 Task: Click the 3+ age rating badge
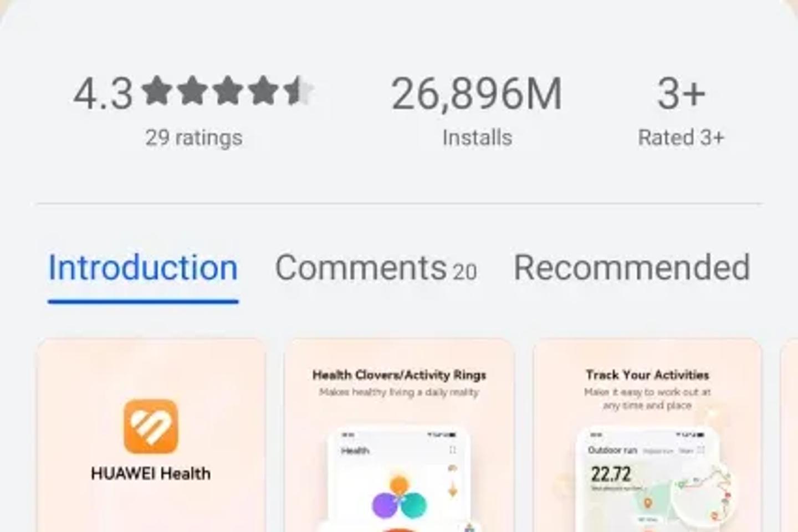pyautogui.click(x=681, y=93)
